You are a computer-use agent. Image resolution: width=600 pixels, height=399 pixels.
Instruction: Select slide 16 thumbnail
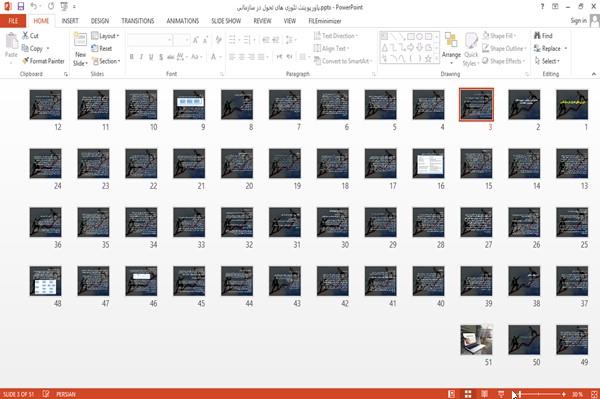[x=428, y=163]
